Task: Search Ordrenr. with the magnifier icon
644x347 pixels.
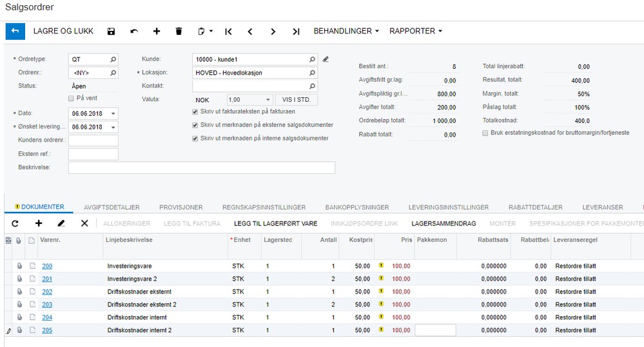Action: (x=113, y=73)
